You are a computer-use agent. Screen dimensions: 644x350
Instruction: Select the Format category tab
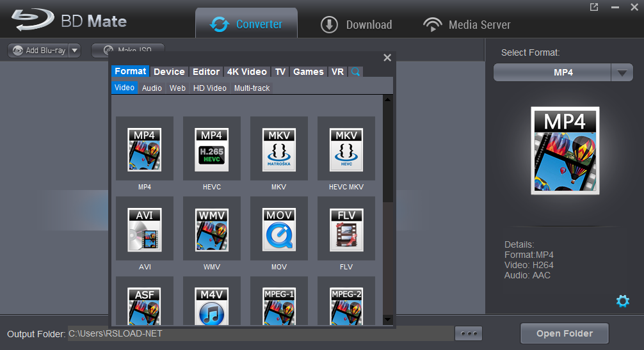tap(130, 72)
